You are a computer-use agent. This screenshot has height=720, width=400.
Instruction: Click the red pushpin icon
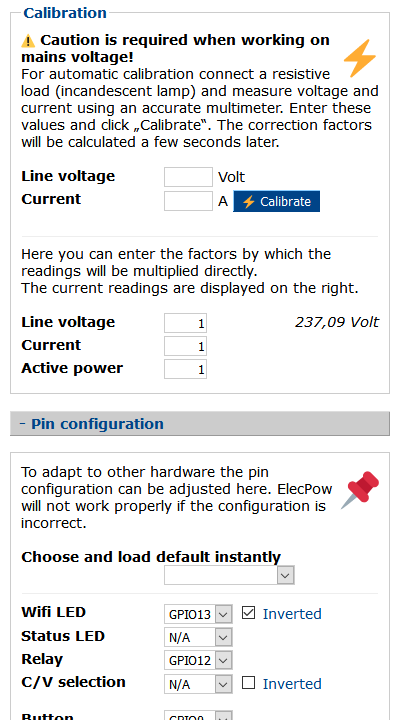click(x=360, y=490)
